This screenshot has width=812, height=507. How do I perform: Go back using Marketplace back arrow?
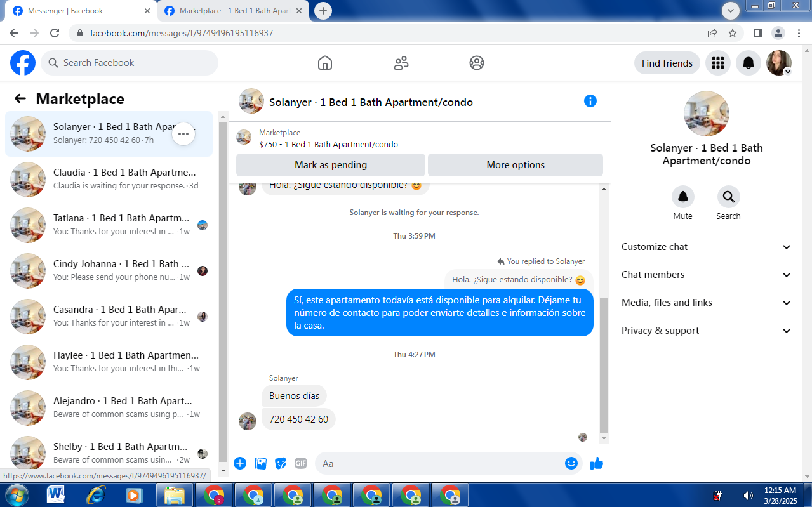(20, 98)
